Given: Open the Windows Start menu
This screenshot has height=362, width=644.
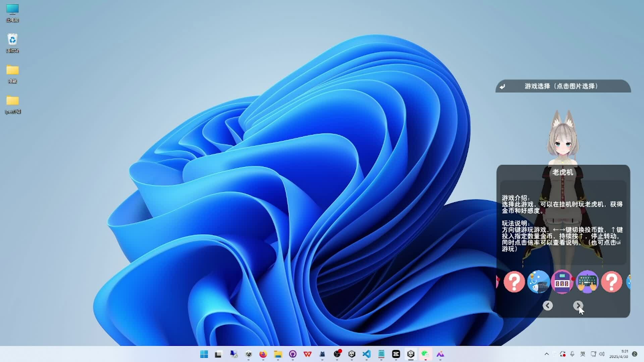Looking at the screenshot, I should pos(204,354).
